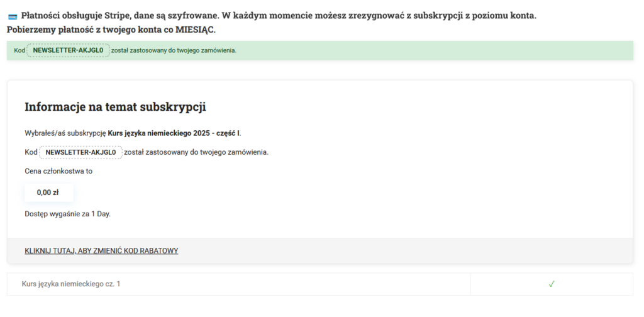The image size is (644, 317).
Task: Click the Kod label in green banner
Action: pos(19,50)
